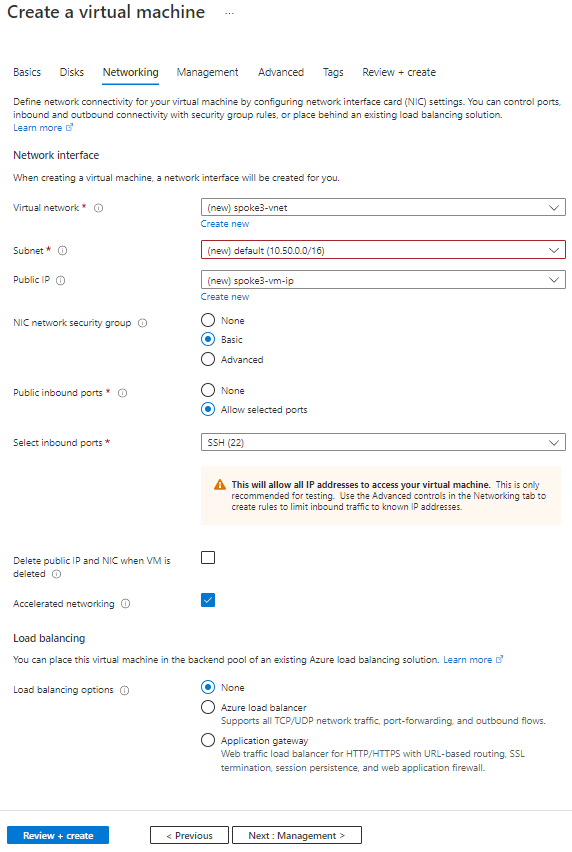Select None for Public inbound ports
The width and height of the screenshot is (572, 852).
pyautogui.click(x=208, y=390)
